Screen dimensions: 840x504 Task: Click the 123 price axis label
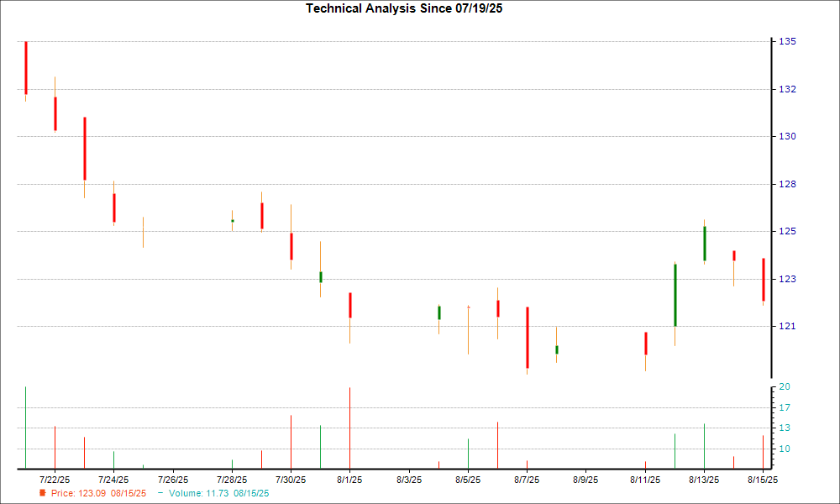pyautogui.click(x=788, y=279)
